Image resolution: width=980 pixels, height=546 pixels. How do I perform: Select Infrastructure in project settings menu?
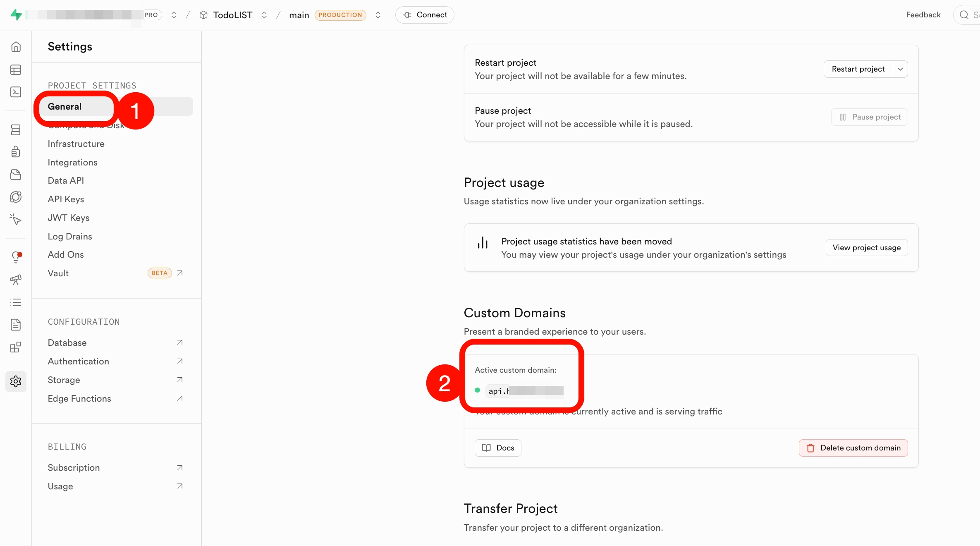[76, 144]
